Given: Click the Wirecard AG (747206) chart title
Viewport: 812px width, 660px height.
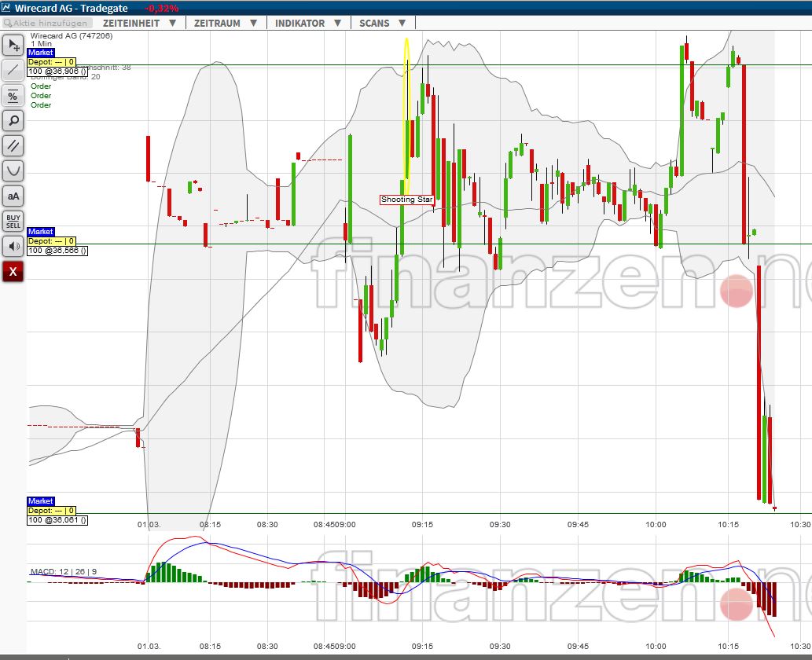Looking at the screenshot, I should (72, 35).
